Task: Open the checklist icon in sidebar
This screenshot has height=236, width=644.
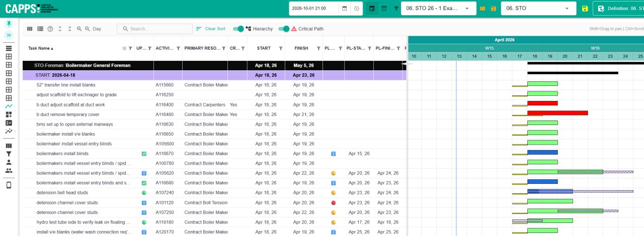Action: 9,123
